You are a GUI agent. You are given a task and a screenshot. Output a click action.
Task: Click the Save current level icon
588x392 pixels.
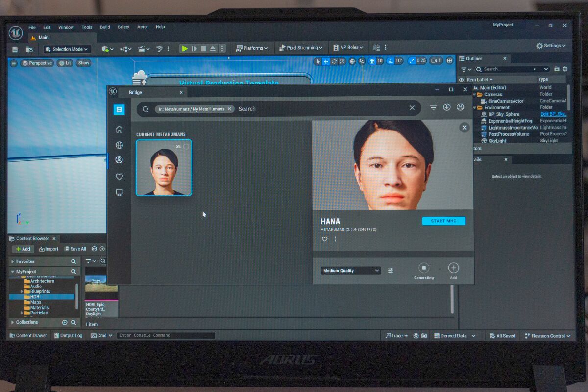tap(15, 49)
